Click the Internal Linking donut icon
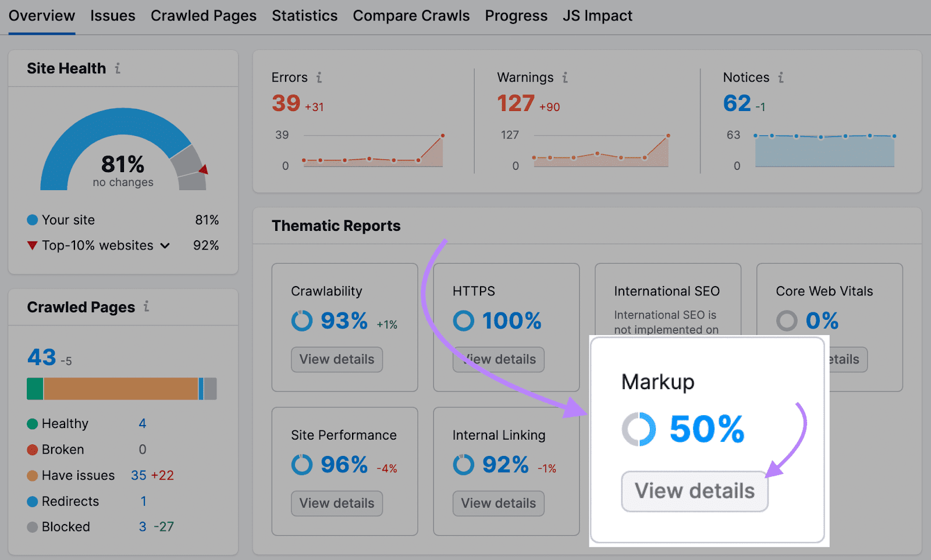Image resolution: width=931 pixels, height=560 pixels. (463, 465)
